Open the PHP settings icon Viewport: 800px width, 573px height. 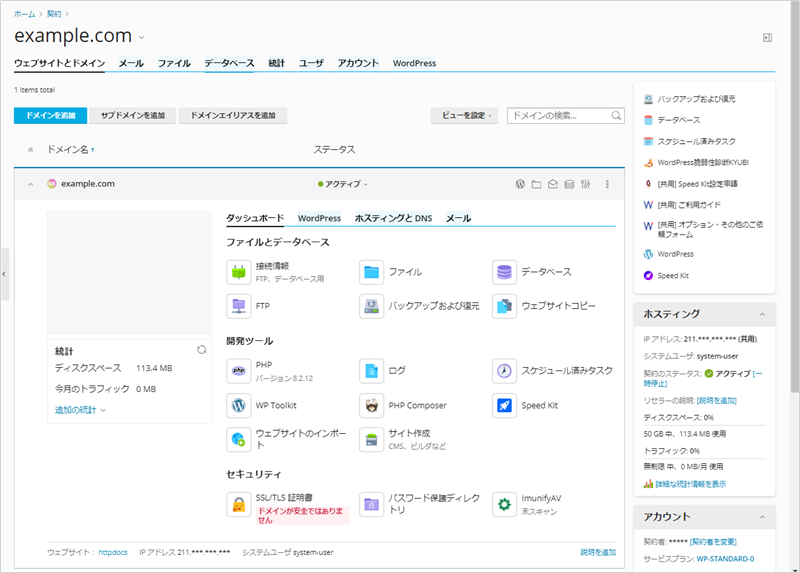tap(239, 371)
